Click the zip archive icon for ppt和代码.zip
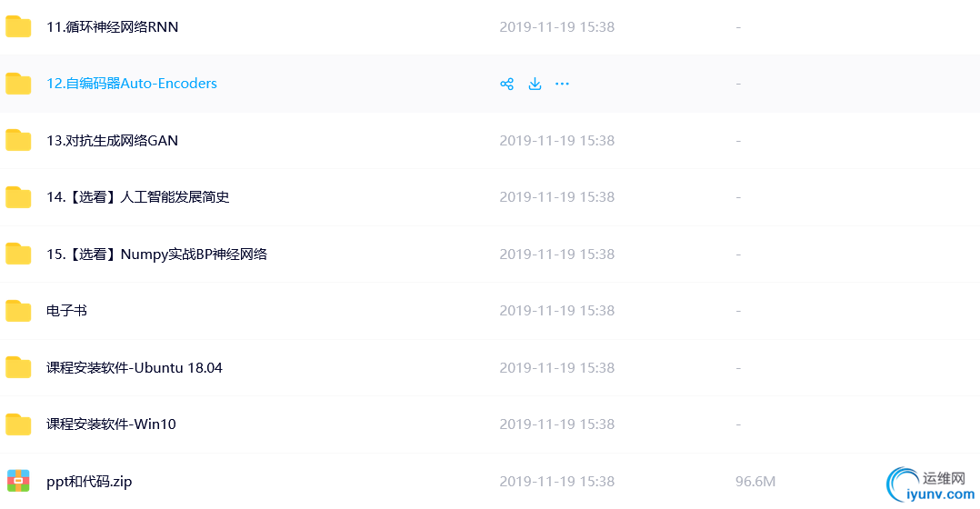 [18, 481]
